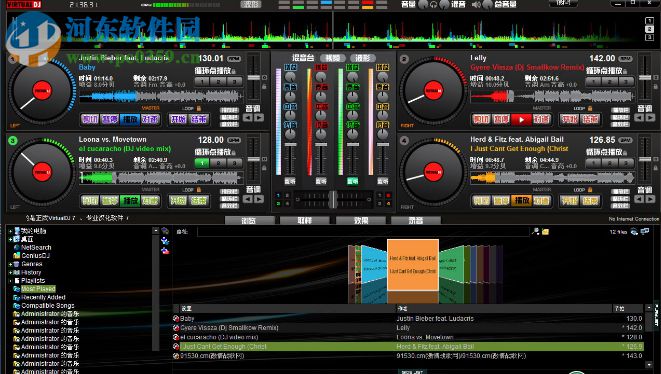Screen dimensions: 661x374
Task: Raise the key with right arrow on Baby deck
Action: (x=259, y=118)
